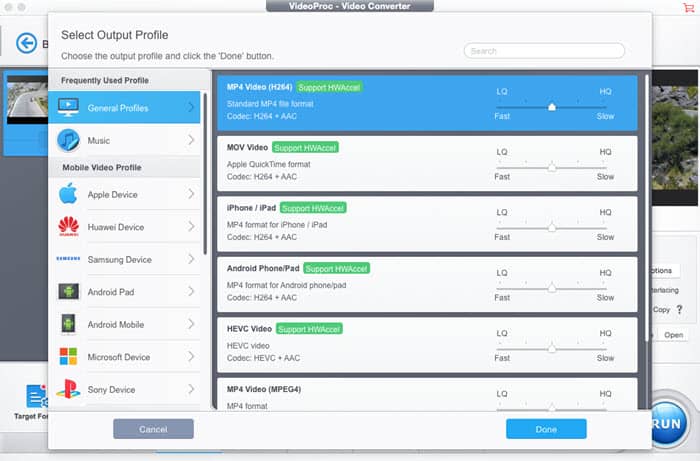Open Sony Device profiles

125,389
